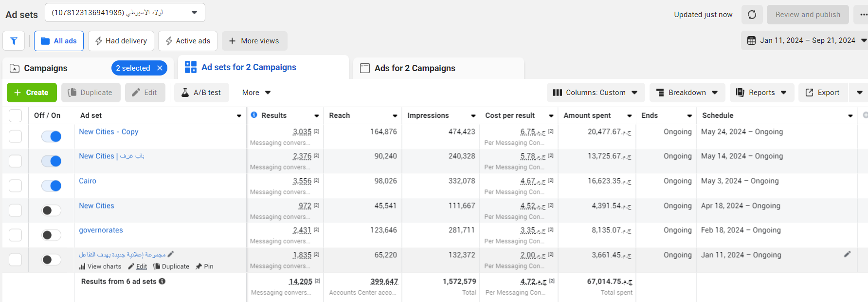Click the refresh data icon
868x302 pixels.
(752, 15)
